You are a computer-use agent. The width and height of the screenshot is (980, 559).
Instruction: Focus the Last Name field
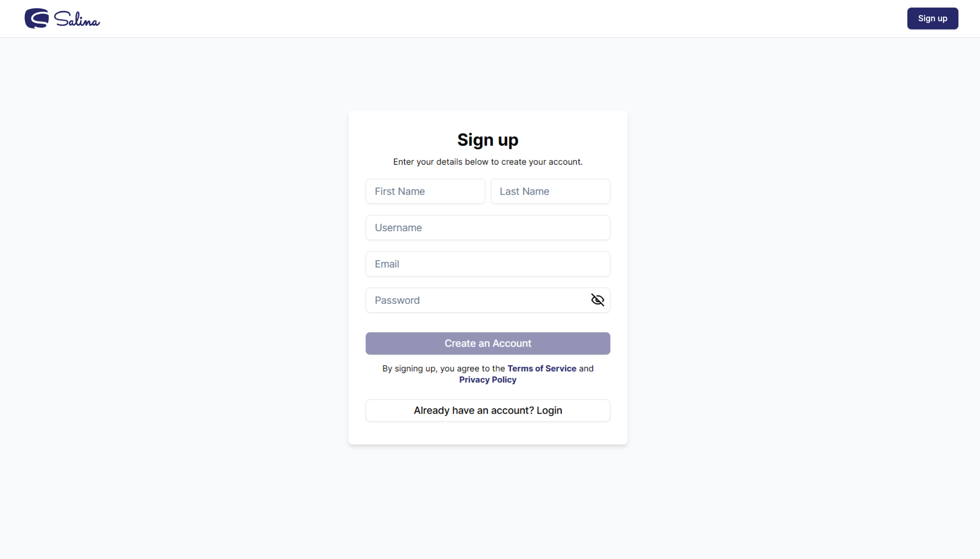550,191
